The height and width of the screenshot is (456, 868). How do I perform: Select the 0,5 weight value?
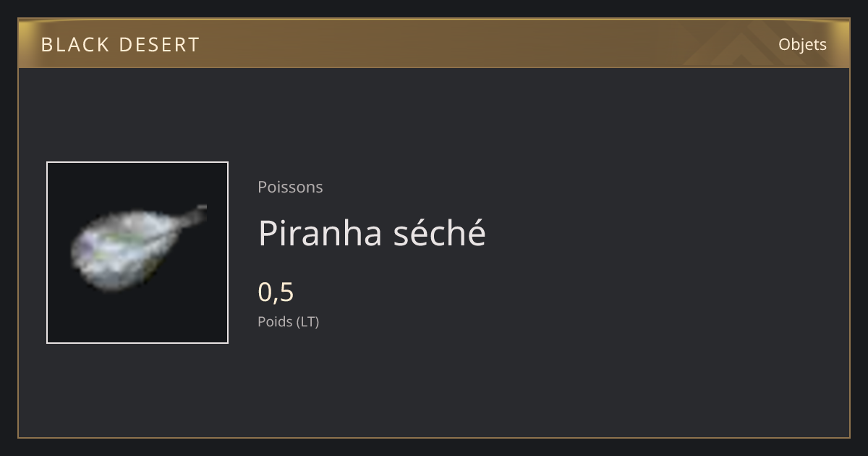(x=276, y=292)
